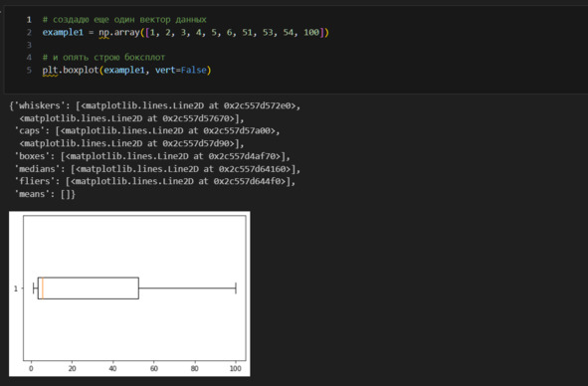The height and width of the screenshot is (386, 588).
Task: Click the x-axis tick label 60
Action: tap(154, 368)
